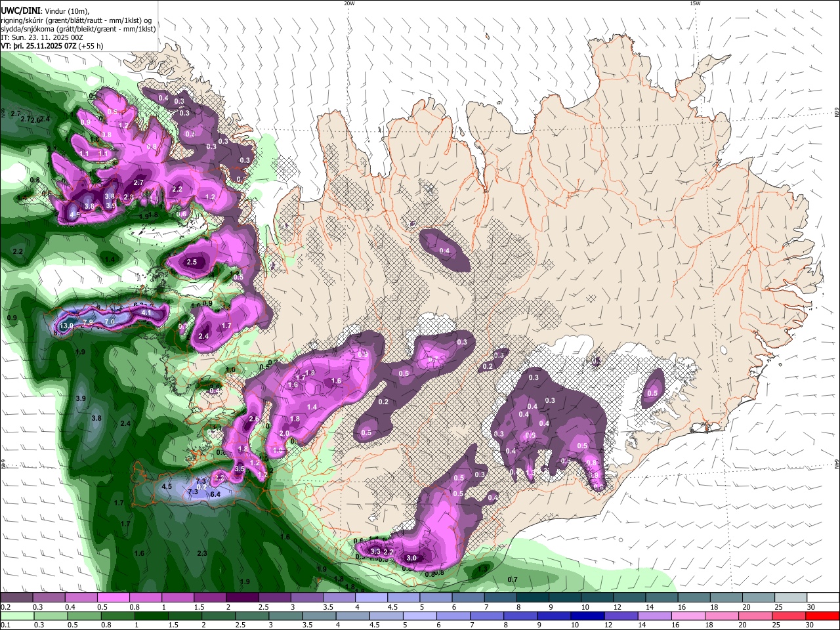
Task: Pick the bright pink 0.5 snowfall scale swatch
Action: point(114,597)
